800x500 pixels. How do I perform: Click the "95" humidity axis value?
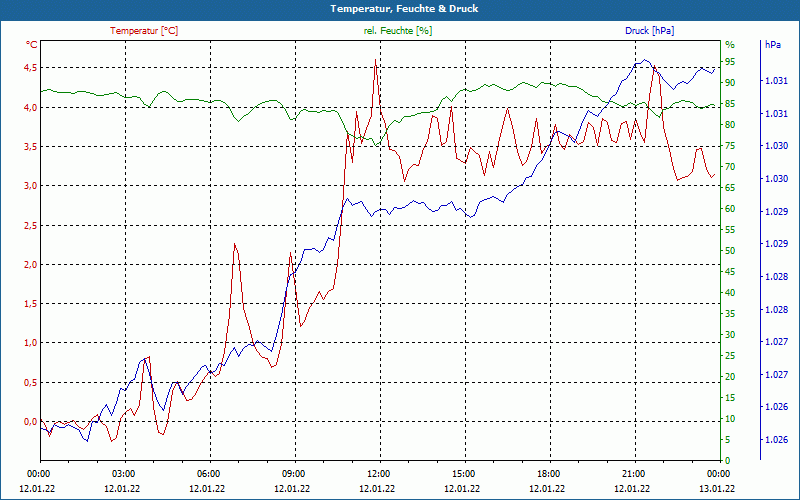tap(730, 61)
